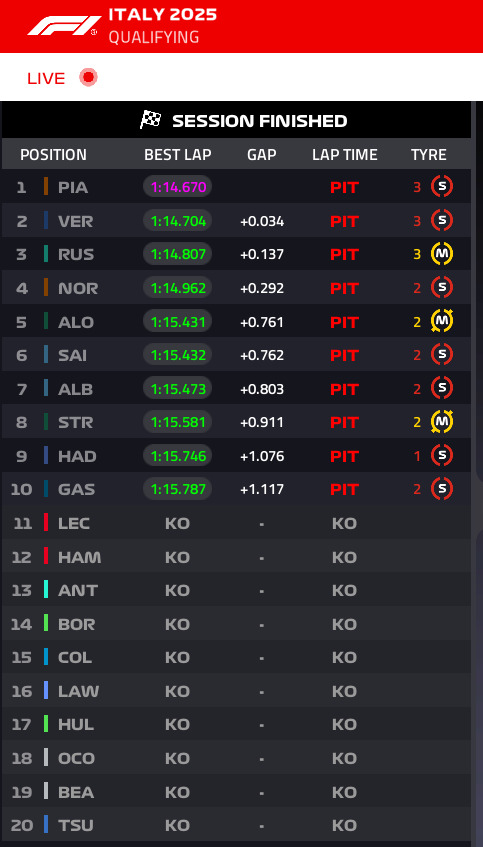The width and height of the screenshot is (483, 847).
Task: Click the chequered flag session finished icon
Action: click(150, 119)
